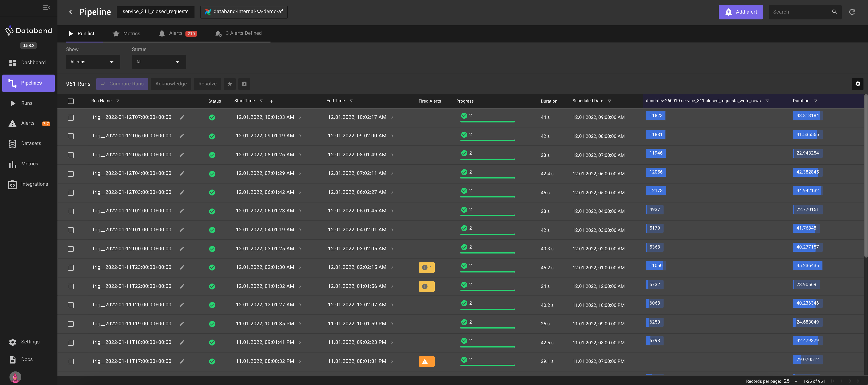Go back using the Pipeline arrow
Viewport: 868px width, 385px height.
point(70,12)
